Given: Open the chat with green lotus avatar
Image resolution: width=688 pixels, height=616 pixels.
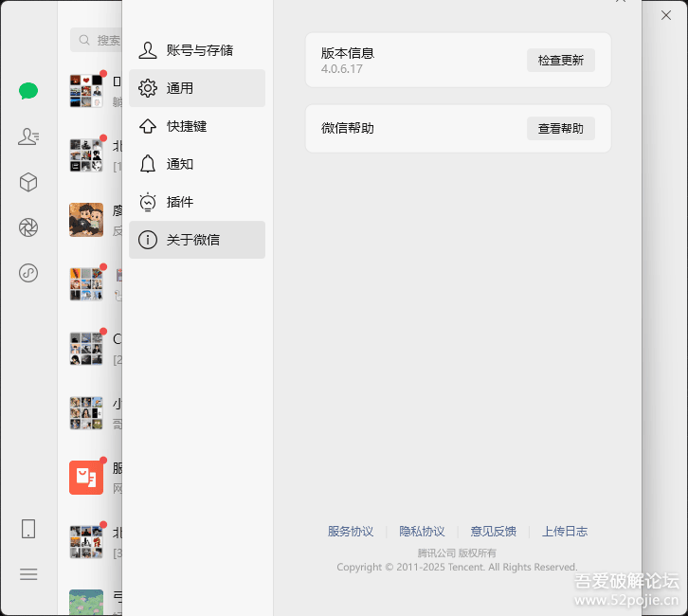Looking at the screenshot, I should [x=86, y=602].
